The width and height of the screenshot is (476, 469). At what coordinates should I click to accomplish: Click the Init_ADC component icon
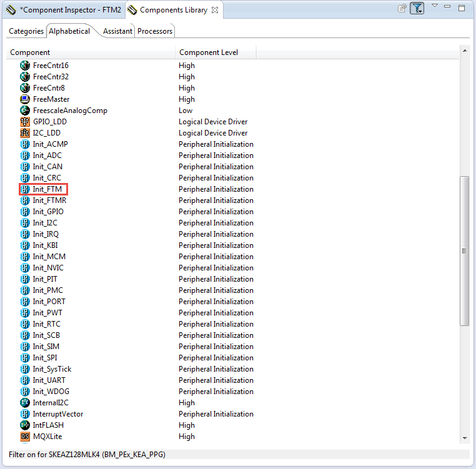(x=25, y=155)
